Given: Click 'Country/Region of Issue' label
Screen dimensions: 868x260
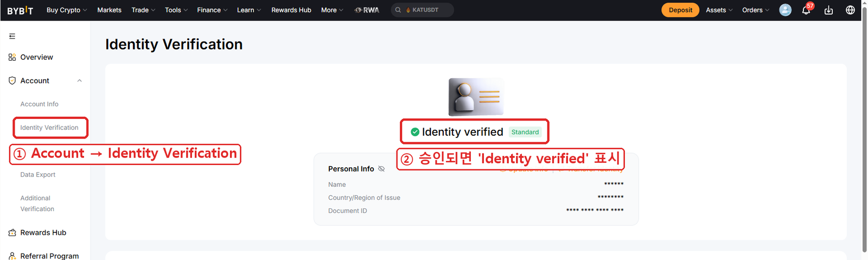Looking at the screenshot, I should [x=364, y=198].
